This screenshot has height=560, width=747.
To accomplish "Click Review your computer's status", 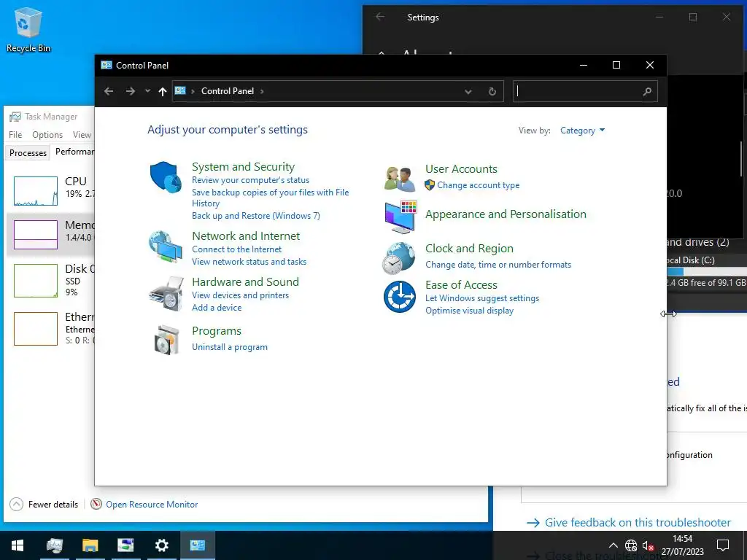I will [251, 180].
